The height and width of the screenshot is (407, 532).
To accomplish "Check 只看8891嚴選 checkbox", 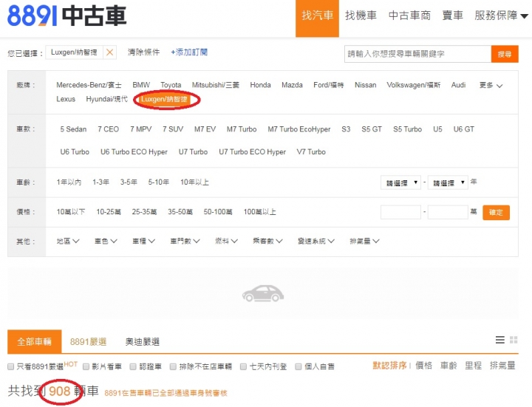I will (x=11, y=366).
